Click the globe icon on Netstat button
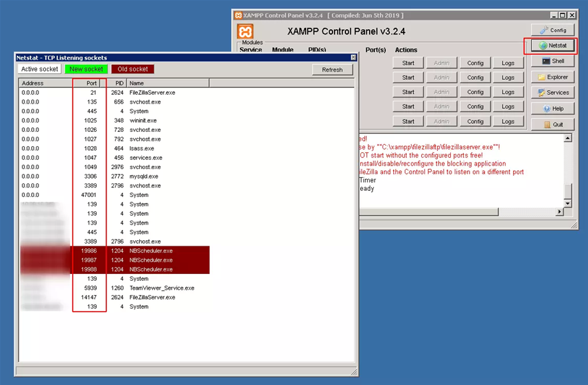The height and width of the screenshot is (385, 588). 543,45
